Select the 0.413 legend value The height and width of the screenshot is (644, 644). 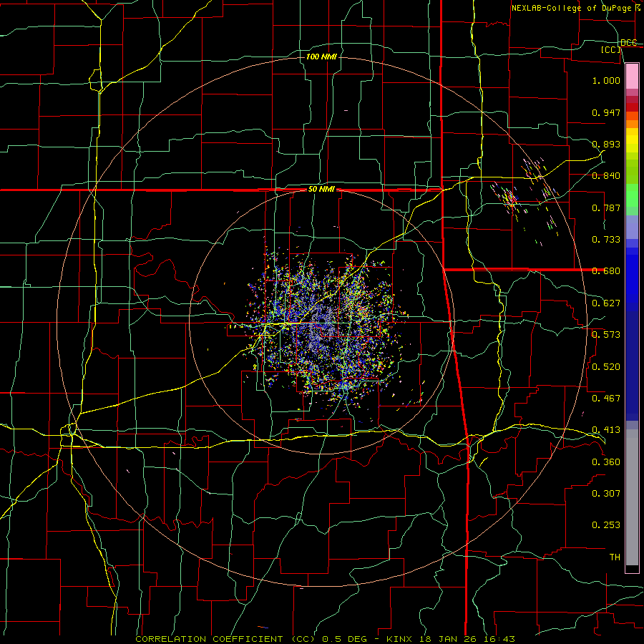606,430
